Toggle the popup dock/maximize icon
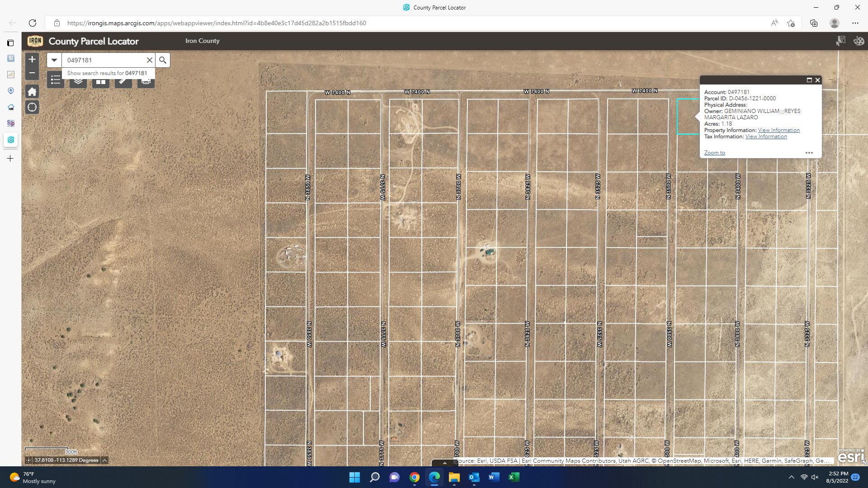This screenshot has width=868, height=488. [x=810, y=80]
